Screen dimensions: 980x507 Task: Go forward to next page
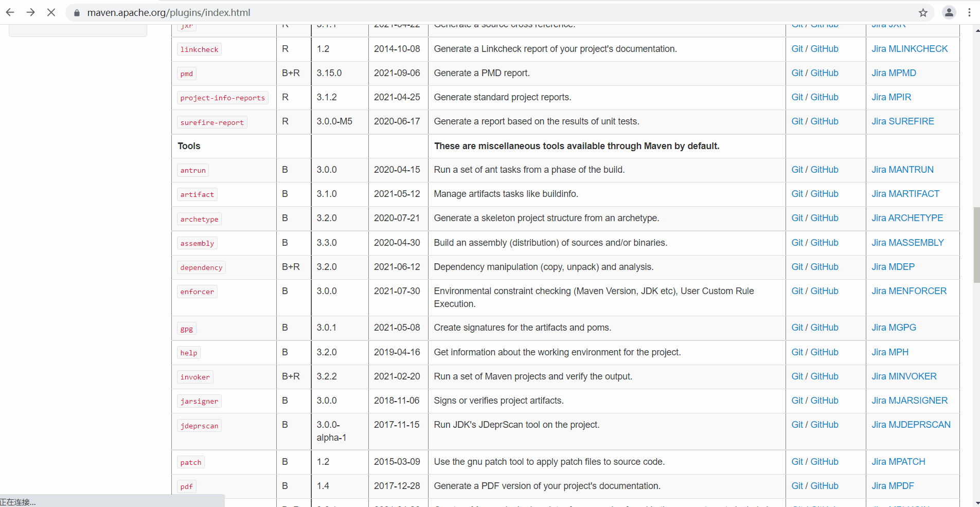pos(31,12)
